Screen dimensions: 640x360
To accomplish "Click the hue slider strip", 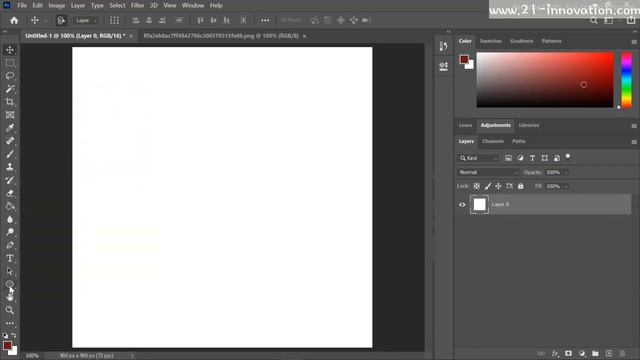I will [627, 80].
